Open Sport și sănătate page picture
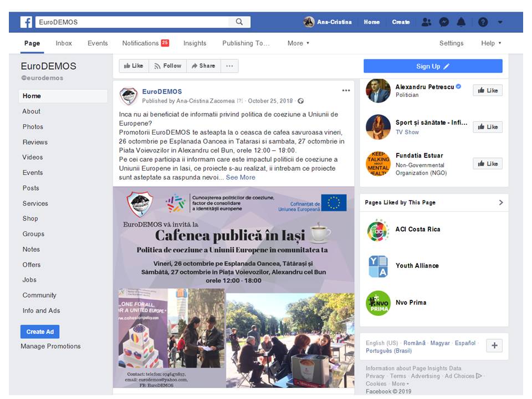This screenshot has width=532, height=399. 378,127
